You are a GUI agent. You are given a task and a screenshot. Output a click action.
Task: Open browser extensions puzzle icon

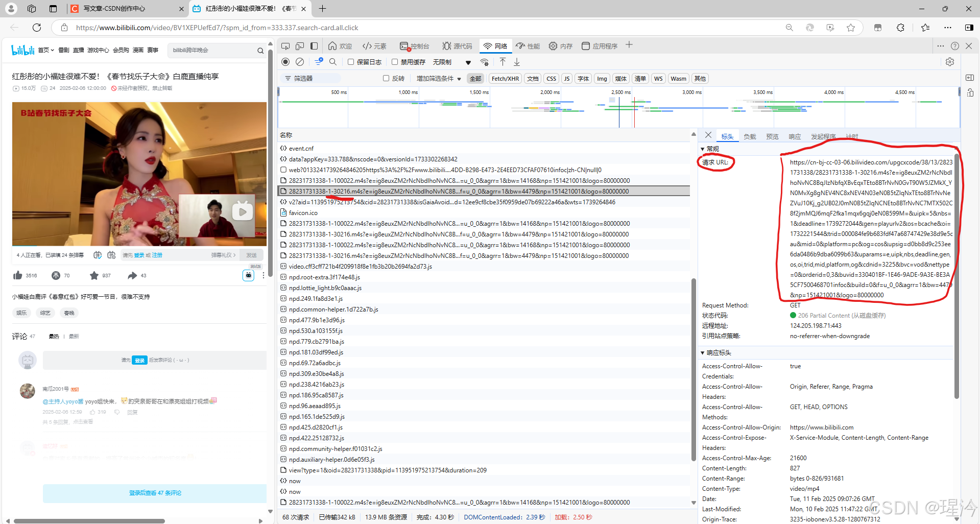tap(900, 28)
